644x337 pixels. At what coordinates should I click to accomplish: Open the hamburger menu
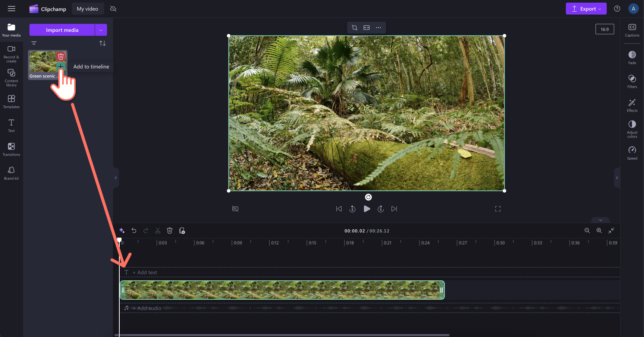click(x=12, y=9)
